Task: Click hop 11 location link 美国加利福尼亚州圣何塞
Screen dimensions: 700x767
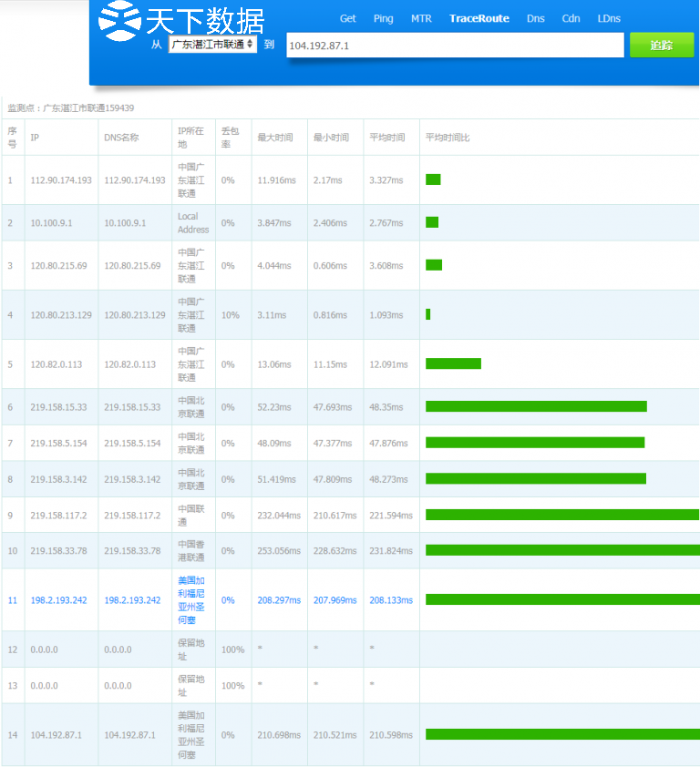Action: click(x=191, y=600)
